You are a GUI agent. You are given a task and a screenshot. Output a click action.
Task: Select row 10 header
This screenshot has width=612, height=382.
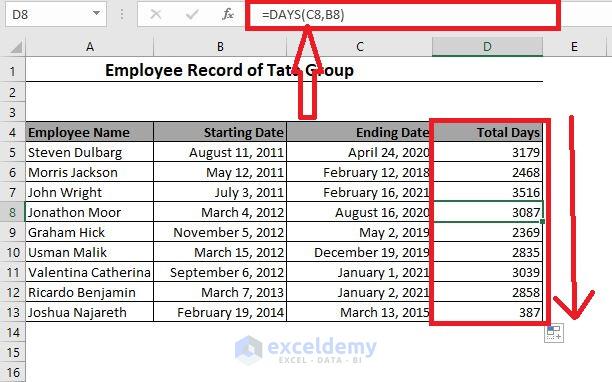[x=12, y=252]
